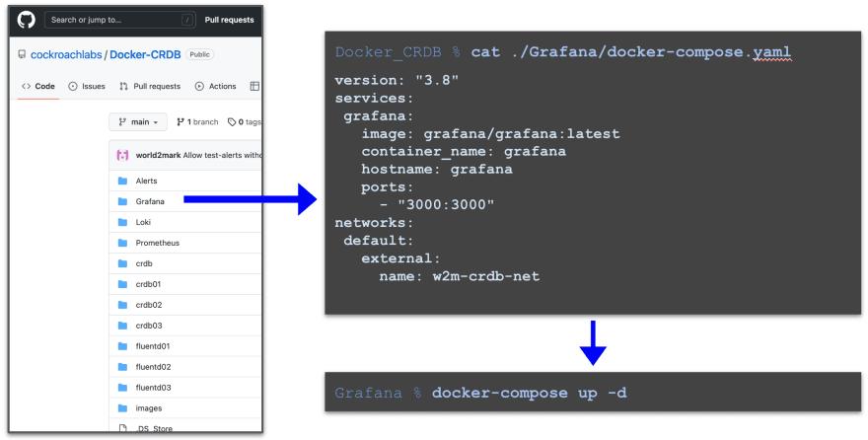Click the cat ./Grafana/docker-compose.yaml command
This screenshot has height=440, width=868.
pos(630,52)
